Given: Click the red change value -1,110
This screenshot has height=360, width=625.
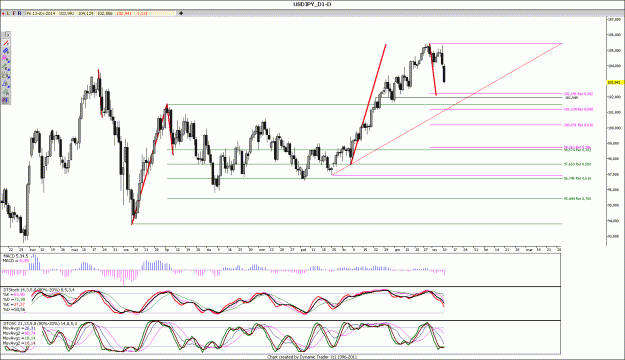Looking at the screenshot, I should pyautogui.click(x=141, y=13).
